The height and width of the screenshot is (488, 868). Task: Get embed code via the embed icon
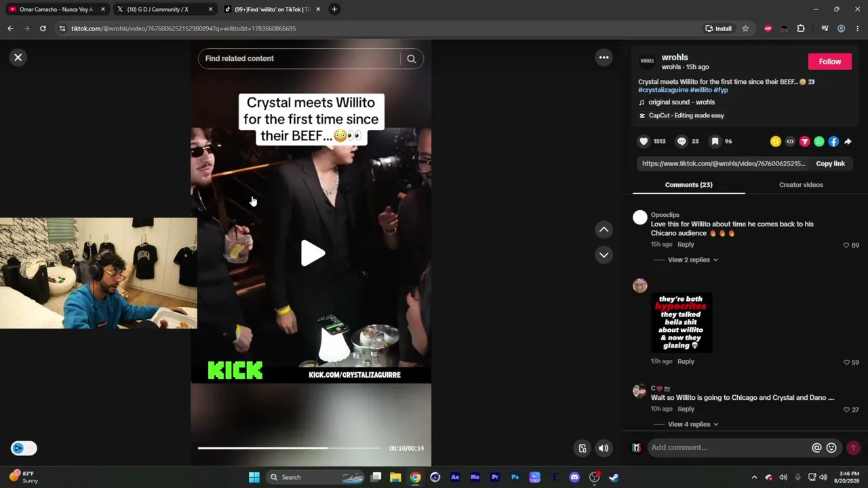pos(790,142)
